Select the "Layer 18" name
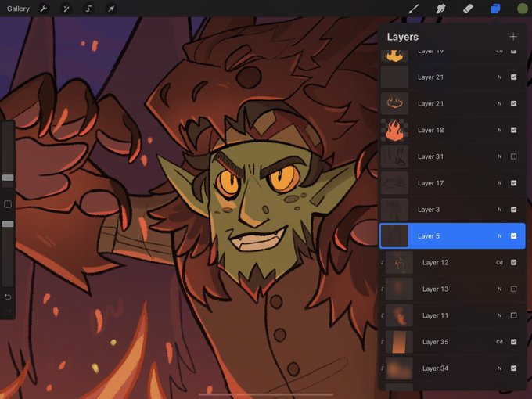532x399 pixels. pyautogui.click(x=430, y=130)
